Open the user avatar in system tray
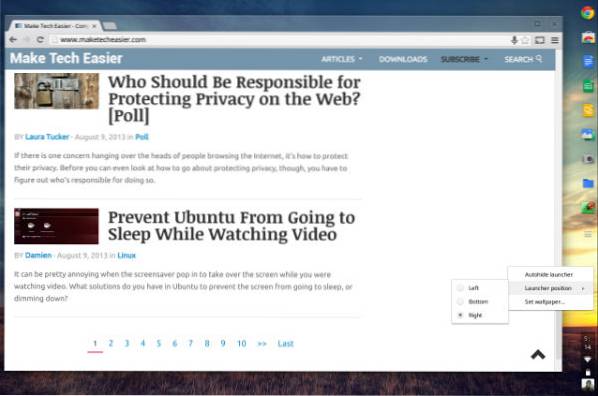Image resolution: width=598 pixels, height=396 pixels. 588,385
